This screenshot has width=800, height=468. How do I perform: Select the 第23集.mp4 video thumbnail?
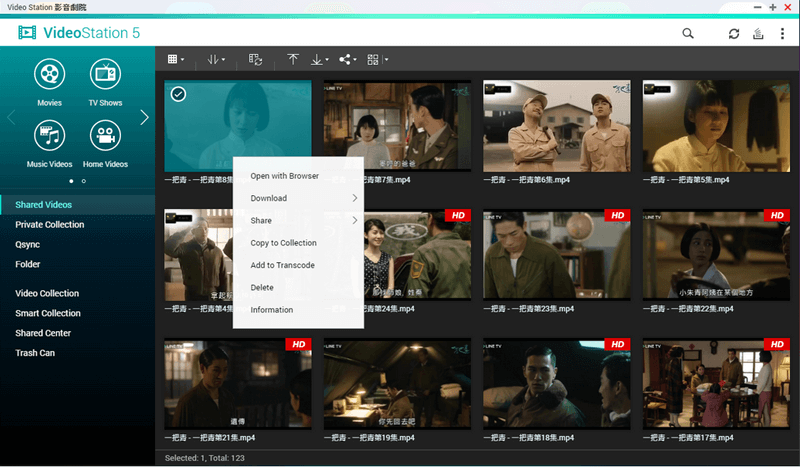tap(557, 255)
